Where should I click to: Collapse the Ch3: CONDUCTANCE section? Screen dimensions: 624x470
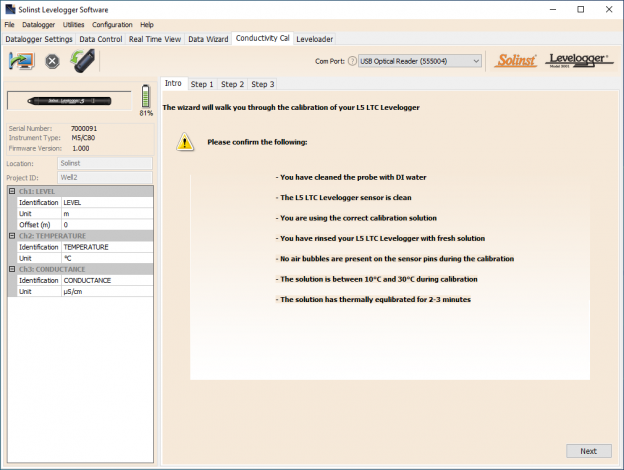point(12,269)
